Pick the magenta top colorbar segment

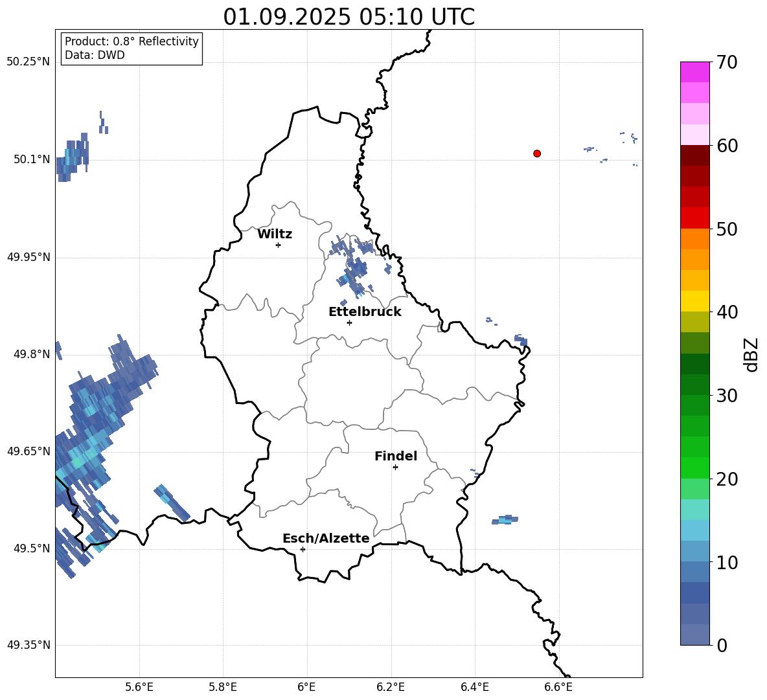click(x=695, y=73)
